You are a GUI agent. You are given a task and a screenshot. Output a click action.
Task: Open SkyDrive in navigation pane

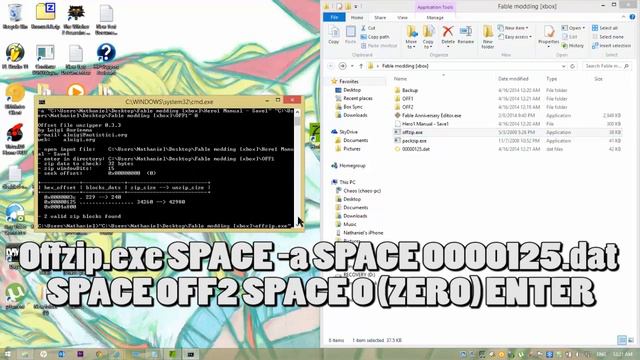348,132
